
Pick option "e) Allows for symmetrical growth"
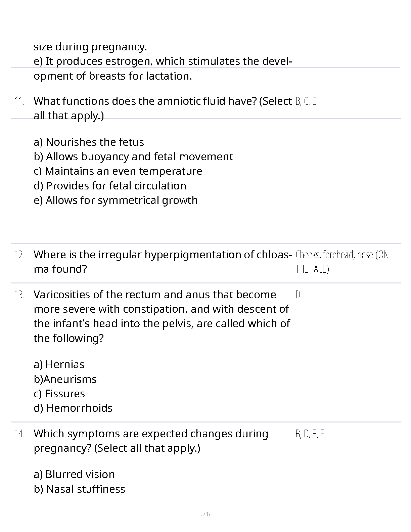point(116,200)
